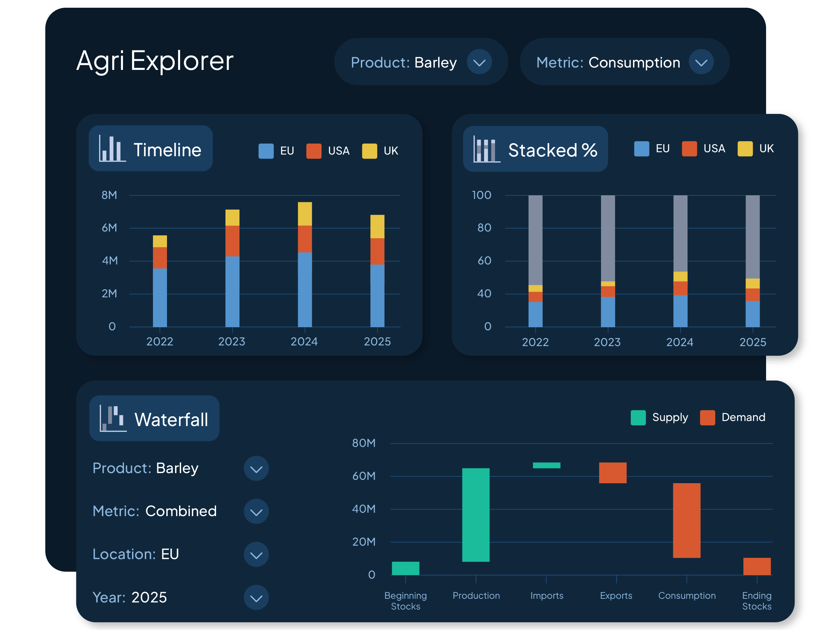Expand the Metric: Combined dropdown
The image size is (840, 630).
(256, 511)
